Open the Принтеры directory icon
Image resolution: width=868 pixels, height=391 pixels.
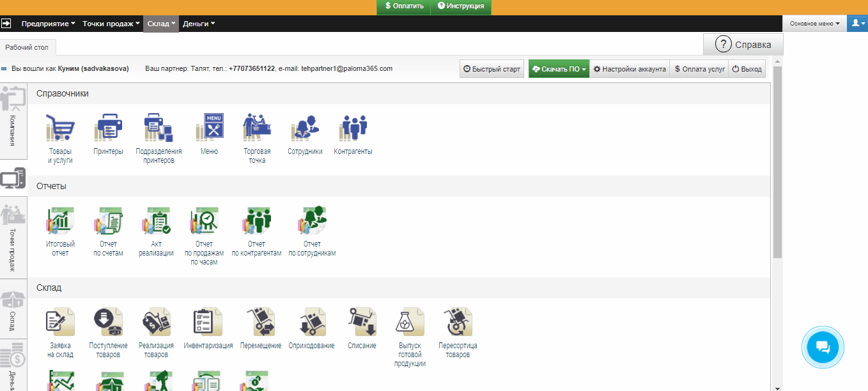point(108,128)
